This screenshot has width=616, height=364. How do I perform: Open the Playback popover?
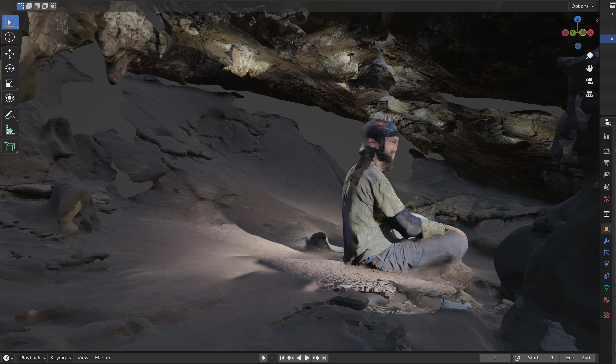tap(32, 358)
